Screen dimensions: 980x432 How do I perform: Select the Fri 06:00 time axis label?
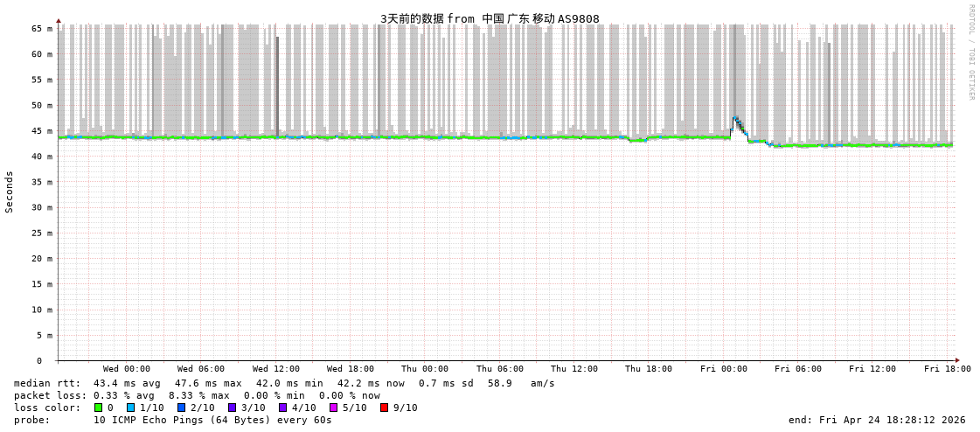(797, 369)
